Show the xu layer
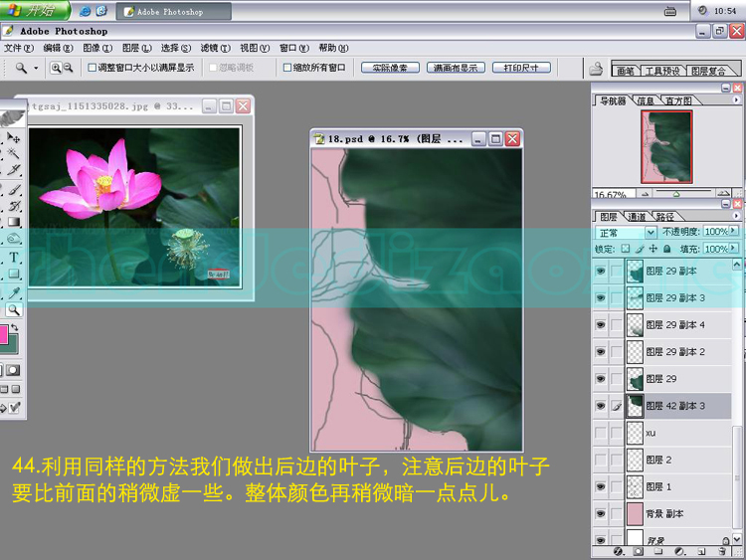The height and width of the screenshot is (560, 746). pos(601,433)
